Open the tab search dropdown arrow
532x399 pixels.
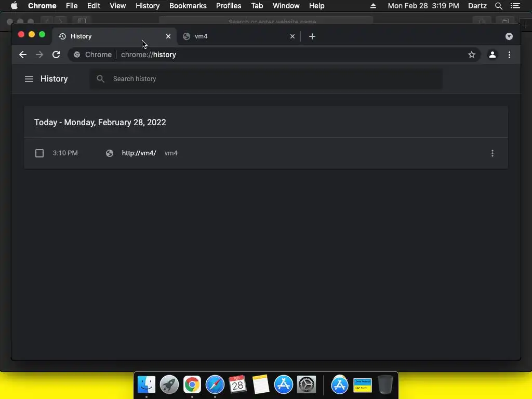509,36
